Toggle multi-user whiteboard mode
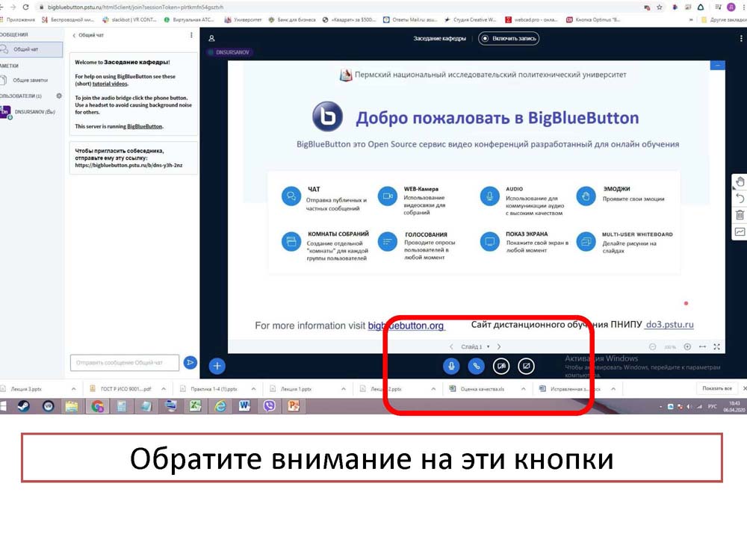The width and height of the screenshot is (747, 560). point(740,232)
